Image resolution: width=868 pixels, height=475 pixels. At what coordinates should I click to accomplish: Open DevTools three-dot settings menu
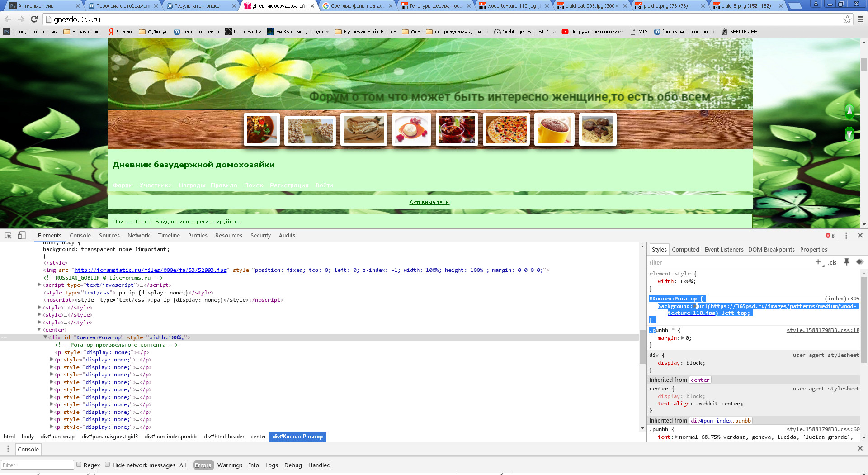point(846,235)
